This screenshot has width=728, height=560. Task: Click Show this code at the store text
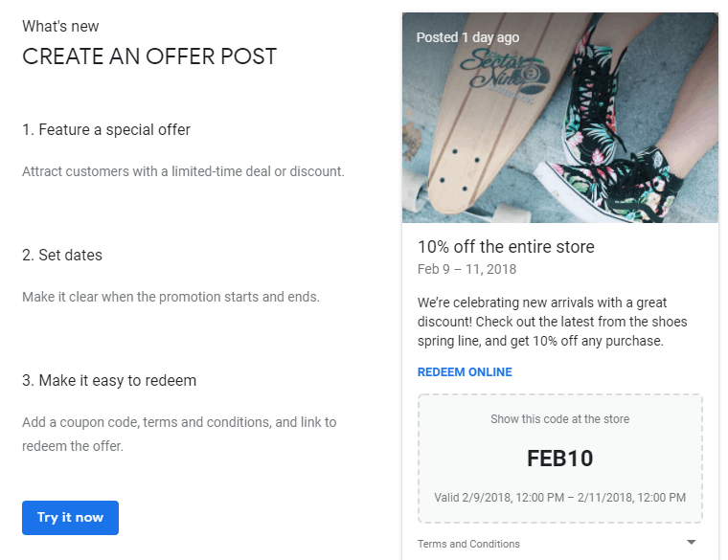pos(559,419)
